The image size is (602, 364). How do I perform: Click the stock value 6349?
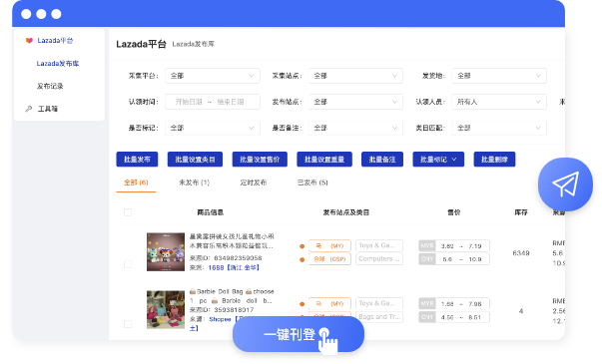(x=521, y=253)
